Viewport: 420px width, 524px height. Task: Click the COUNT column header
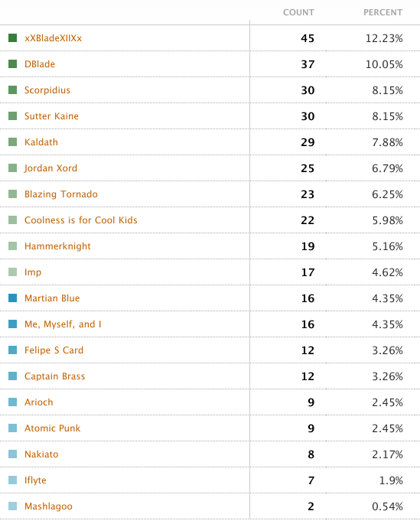pos(298,13)
